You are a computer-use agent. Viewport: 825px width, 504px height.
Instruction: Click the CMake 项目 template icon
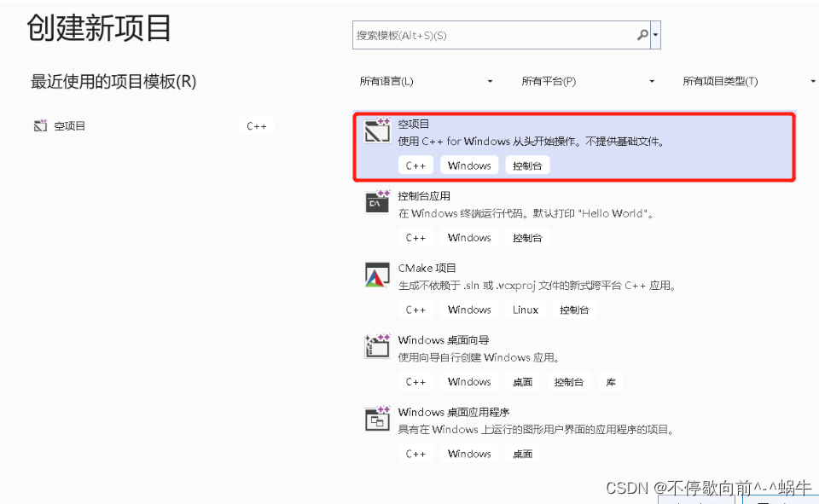point(376,275)
